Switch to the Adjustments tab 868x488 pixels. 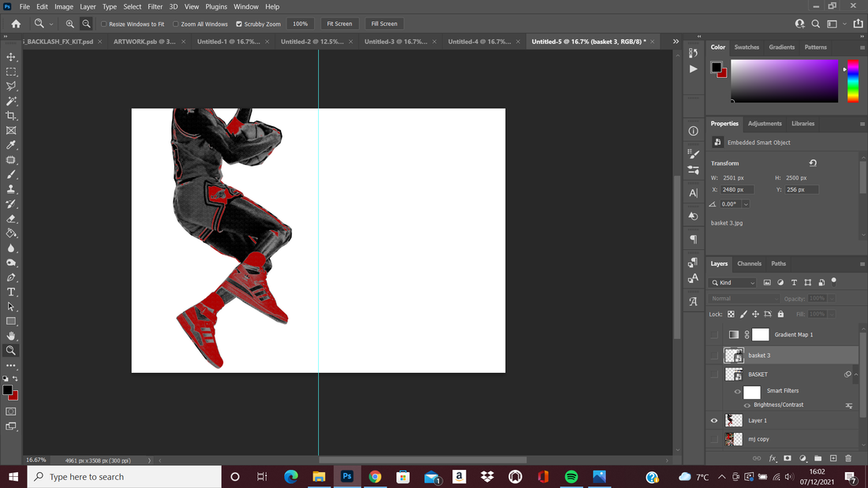tap(765, 124)
